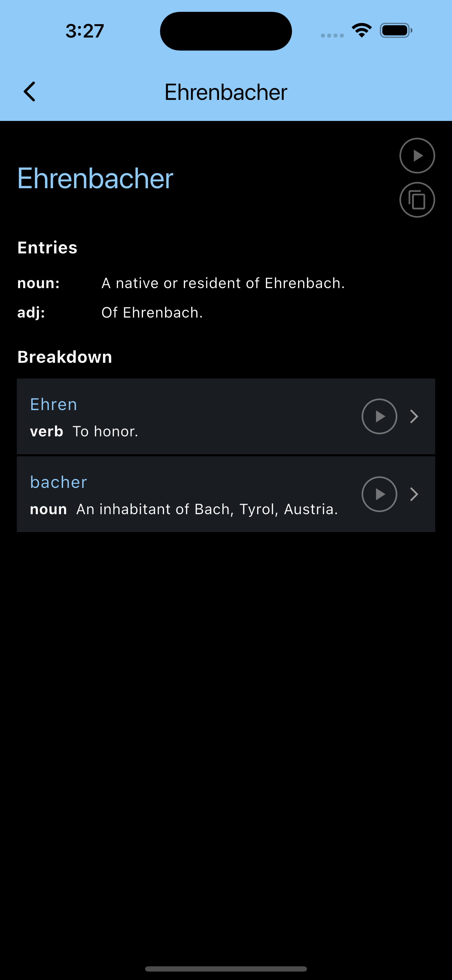Tap the adj entry 'Of Ehrenbach.'

[x=152, y=312]
